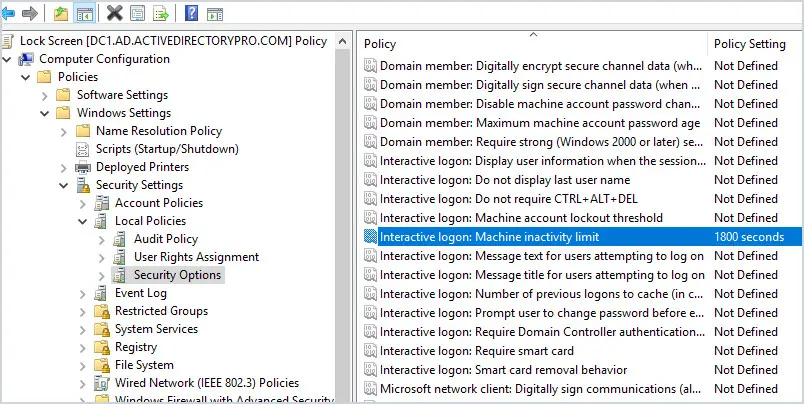The height and width of the screenshot is (404, 804).
Task: Click the Computer Configuration computer icon
Action: pos(26,59)
